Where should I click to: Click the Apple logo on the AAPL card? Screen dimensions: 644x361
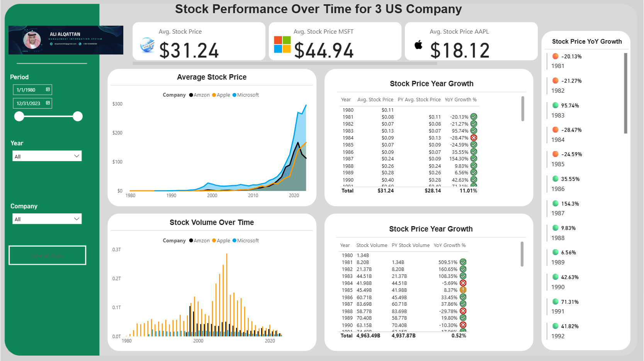coord(418,45)
